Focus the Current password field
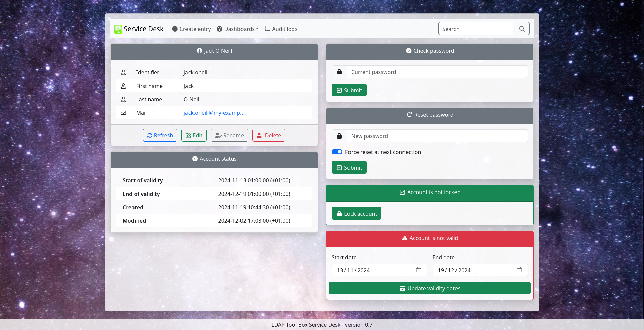Image resolution: width=644 pixels, height=330 pixels. pyautogui.click(x=437, y=72)
